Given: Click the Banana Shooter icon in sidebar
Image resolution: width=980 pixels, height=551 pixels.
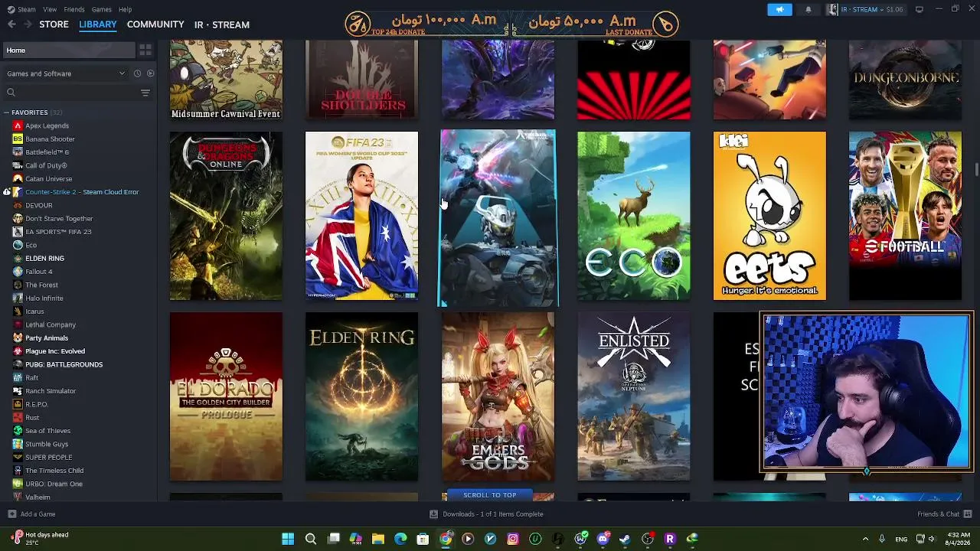Looking at the screenshot, I should pos(18,139).
